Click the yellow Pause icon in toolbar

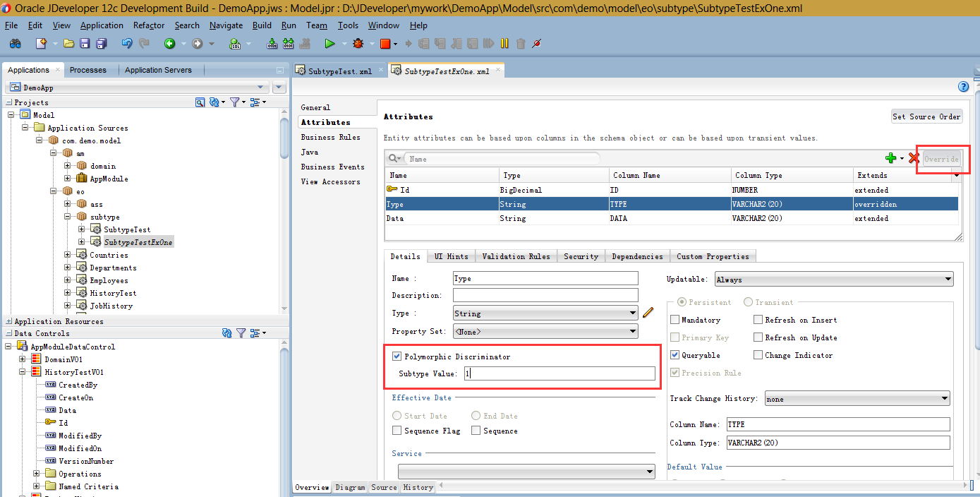[504, 44]
